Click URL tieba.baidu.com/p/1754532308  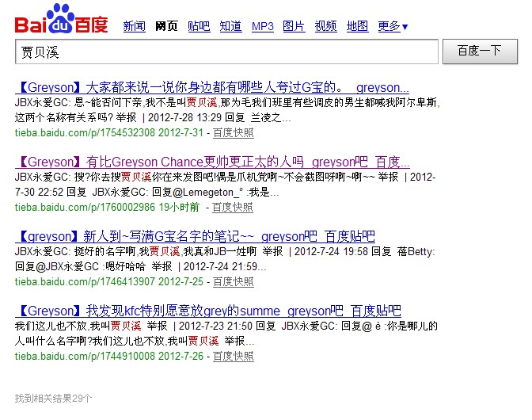click(85, 133)
